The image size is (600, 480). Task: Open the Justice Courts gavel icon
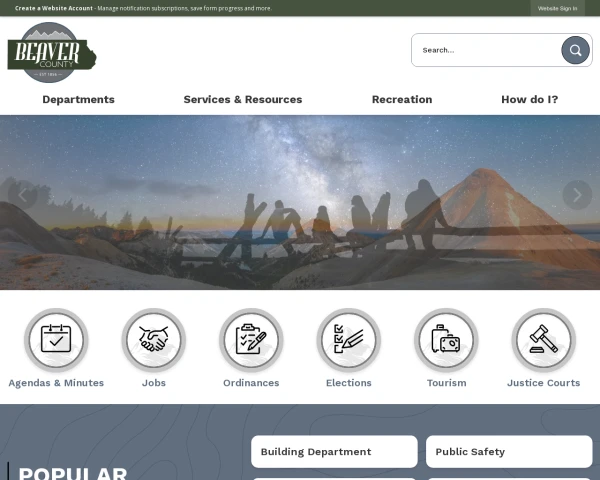543,340
